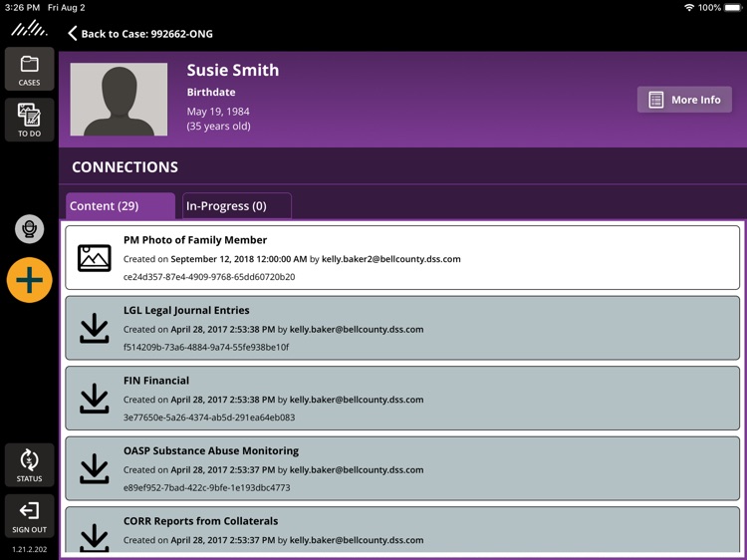
Task: Download CORR Reports from Collaterals via arrow icon
Action: 95,538
